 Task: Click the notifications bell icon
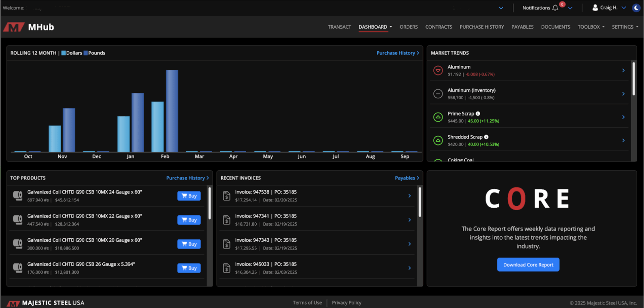555,8
